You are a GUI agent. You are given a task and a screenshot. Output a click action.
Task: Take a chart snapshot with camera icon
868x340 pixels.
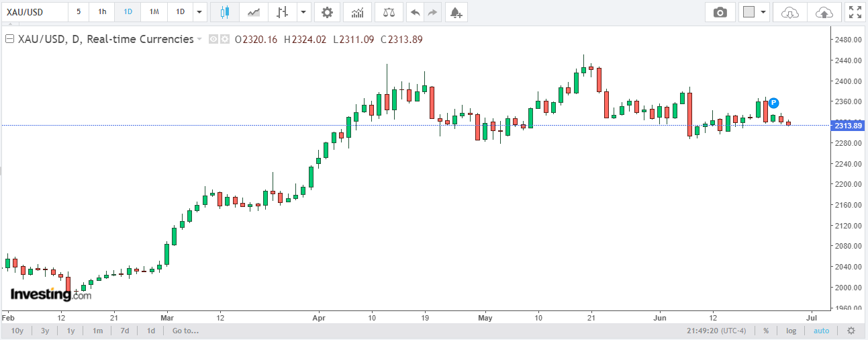click(720, 12)
